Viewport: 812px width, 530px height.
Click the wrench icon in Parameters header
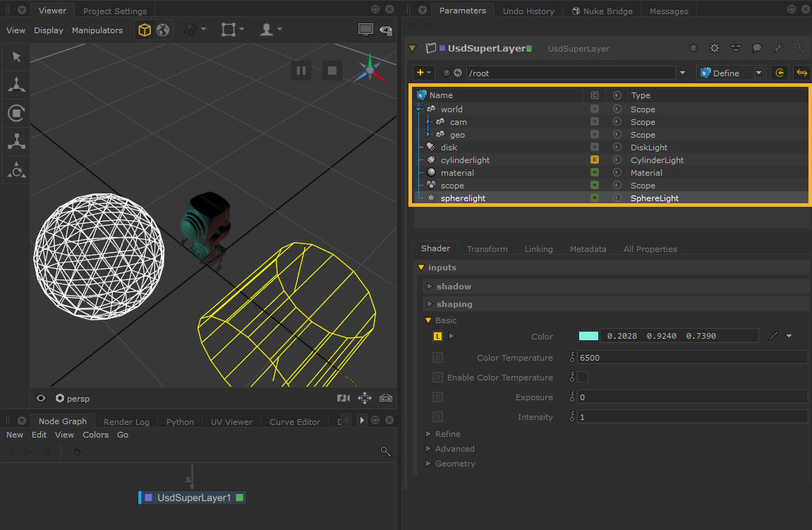tap(778, 49)
